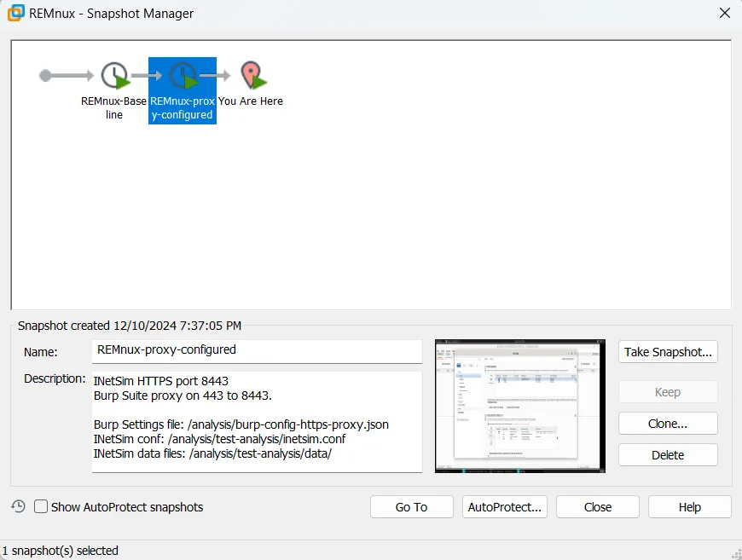Click the You Are Here marker
The height and width of the screenshot is (560, 742).
pos(251,77)
